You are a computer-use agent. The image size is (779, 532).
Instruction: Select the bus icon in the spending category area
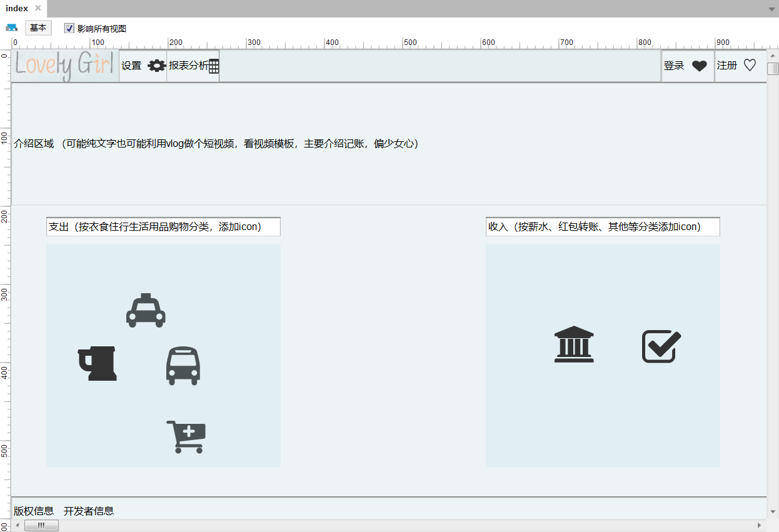pyautogui.click(x=183, y=366)
